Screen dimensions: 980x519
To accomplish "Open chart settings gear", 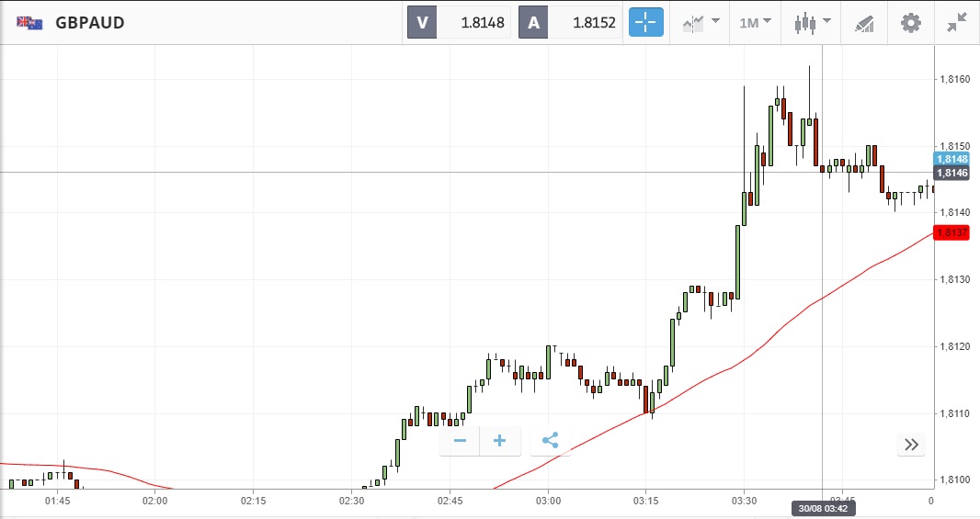I will (x=910, y=23).
